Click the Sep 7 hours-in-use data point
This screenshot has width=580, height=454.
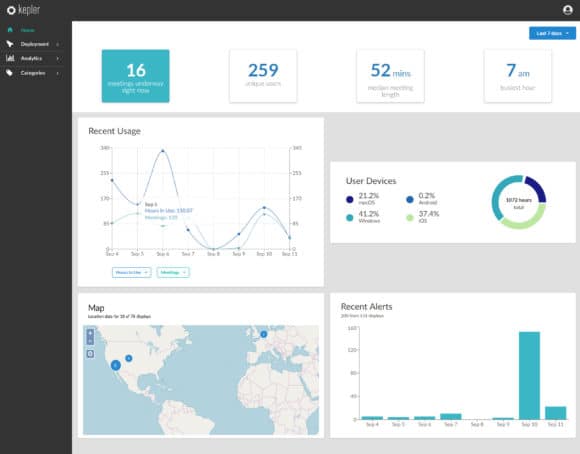[x=188, y=230]
